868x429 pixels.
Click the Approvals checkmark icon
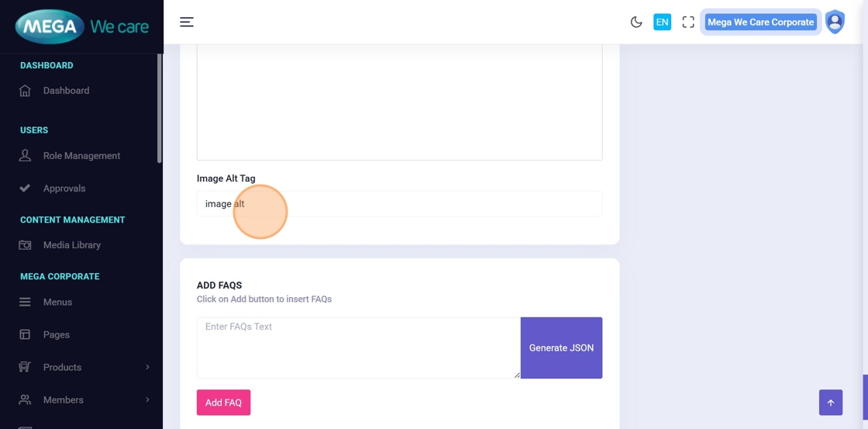[x=25, y=189]
